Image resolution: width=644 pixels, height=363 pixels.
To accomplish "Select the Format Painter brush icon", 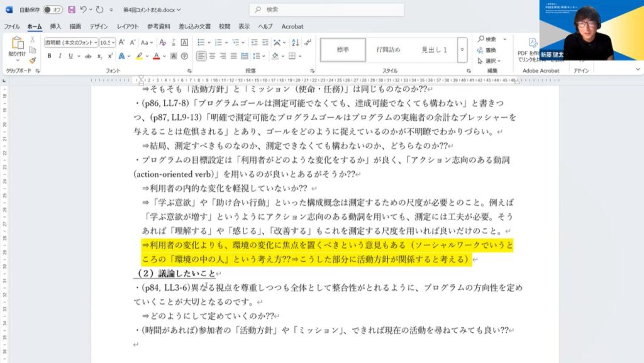I will pos(33,60).
